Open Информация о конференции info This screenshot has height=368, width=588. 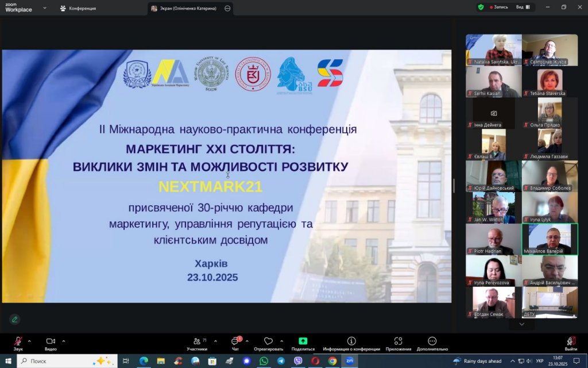351,342
